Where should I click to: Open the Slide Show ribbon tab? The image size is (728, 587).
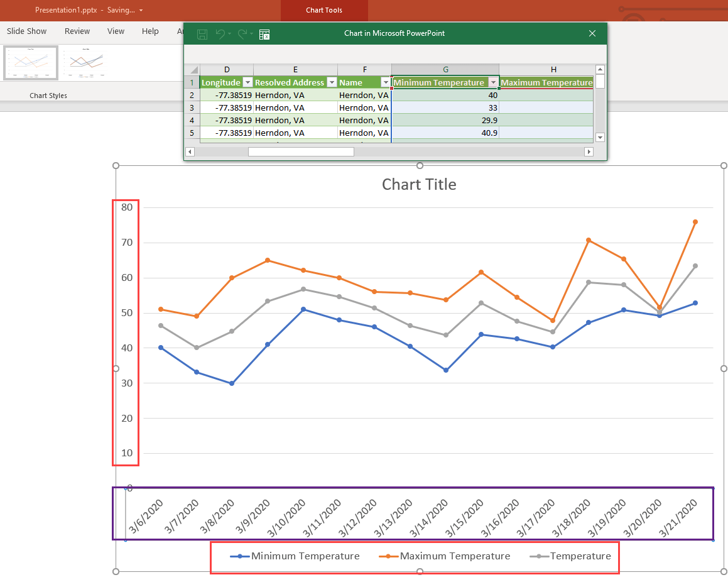pos(27,31)
